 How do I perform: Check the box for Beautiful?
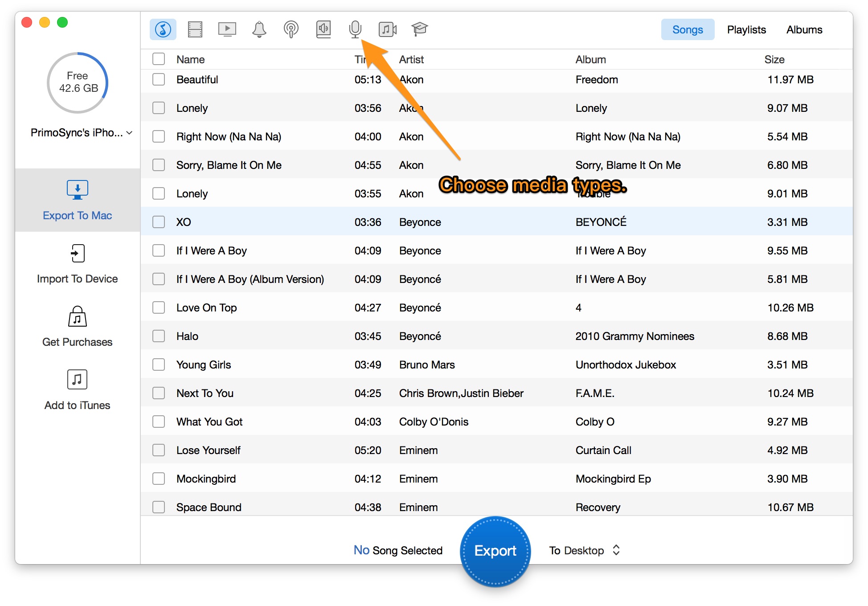[x=159, y=79]
